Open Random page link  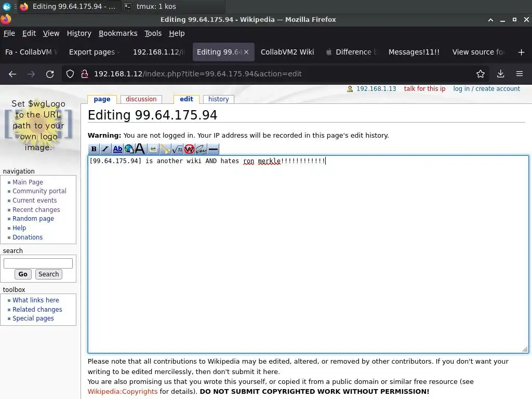tap(33, 219)
